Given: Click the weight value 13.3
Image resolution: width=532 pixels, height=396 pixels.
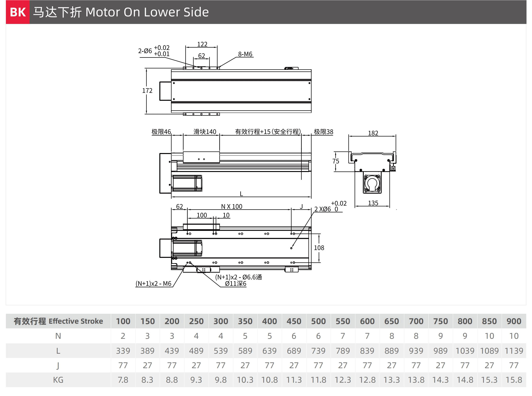Looking at the screenshot, I should 391,380.
